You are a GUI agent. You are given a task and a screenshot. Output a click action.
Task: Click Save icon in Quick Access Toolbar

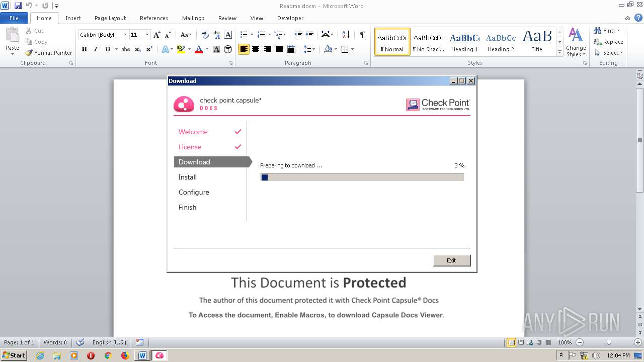(x=18, y=6)
